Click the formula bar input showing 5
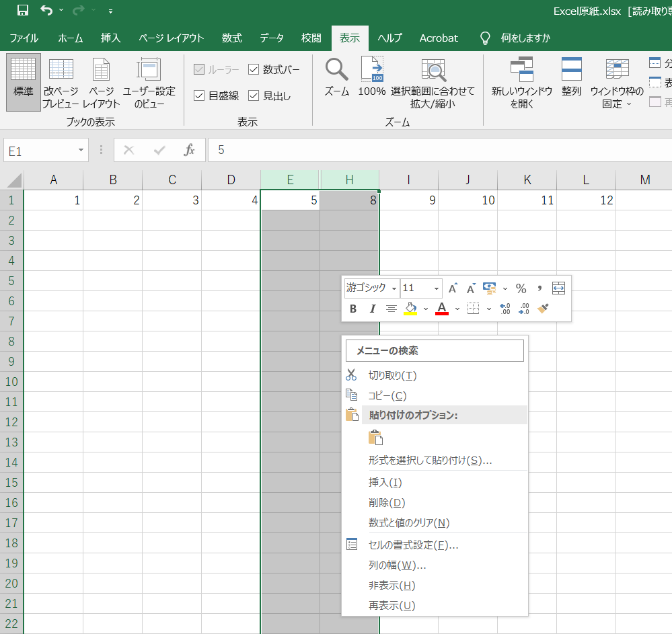 [x=440, y=150]
